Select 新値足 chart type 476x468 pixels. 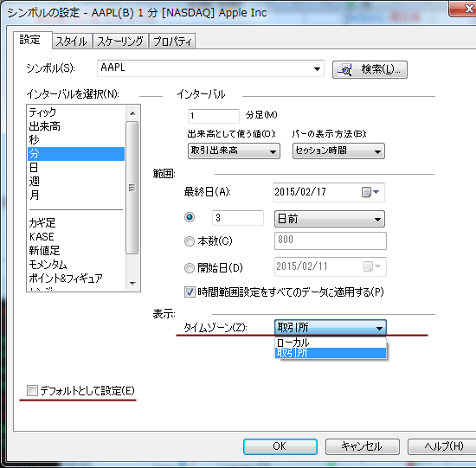pyautogui.click(x=76, y=250)
